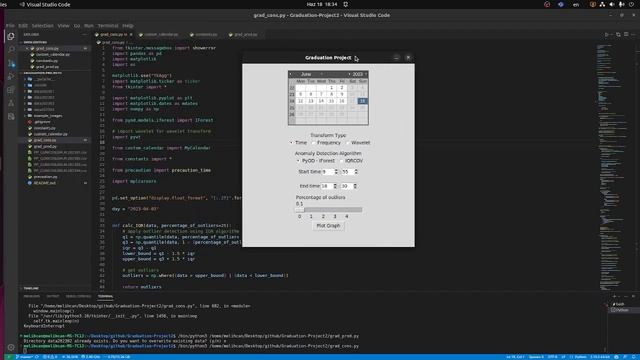The height and width of the screenshot is (360, 640).
Task: Select day 2 in the calendar
Action: (342, 88)
